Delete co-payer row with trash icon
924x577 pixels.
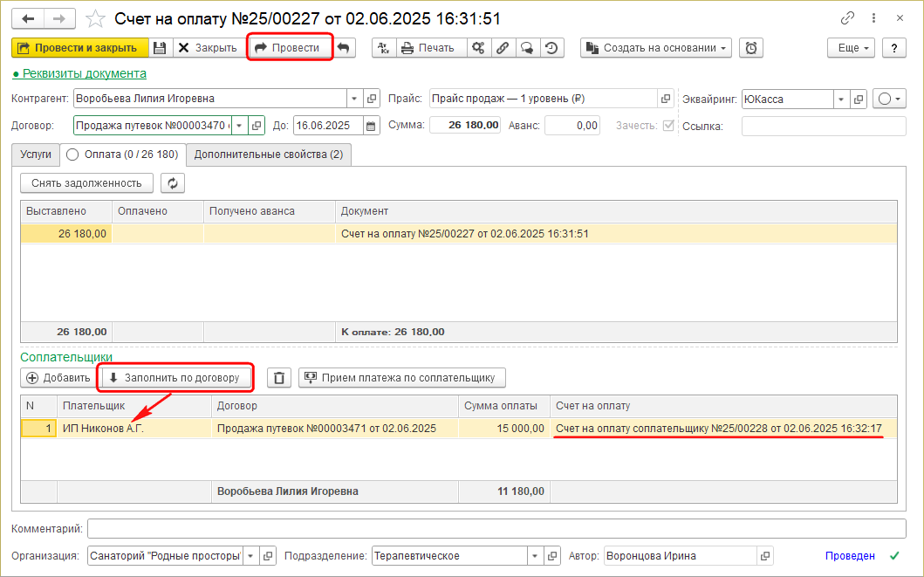[x=278, y=378]
